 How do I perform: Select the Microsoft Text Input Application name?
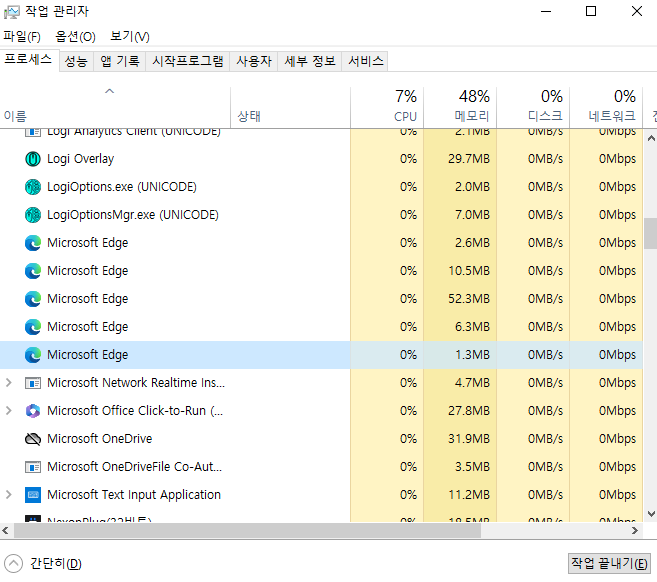[134, 495]
